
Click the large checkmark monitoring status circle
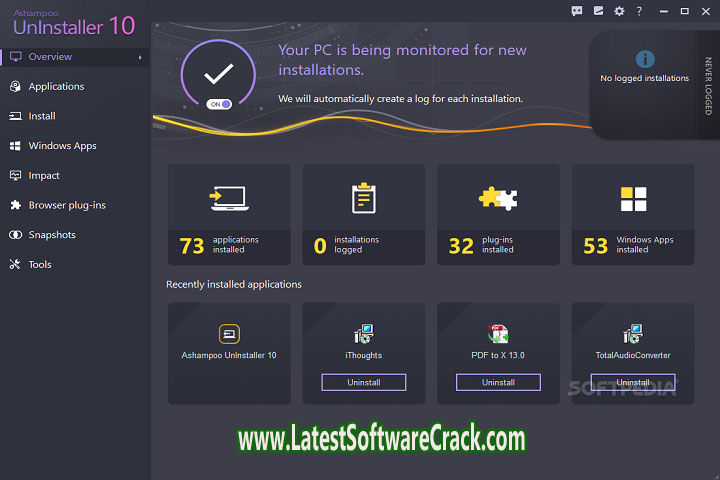(x=219, y=74)
